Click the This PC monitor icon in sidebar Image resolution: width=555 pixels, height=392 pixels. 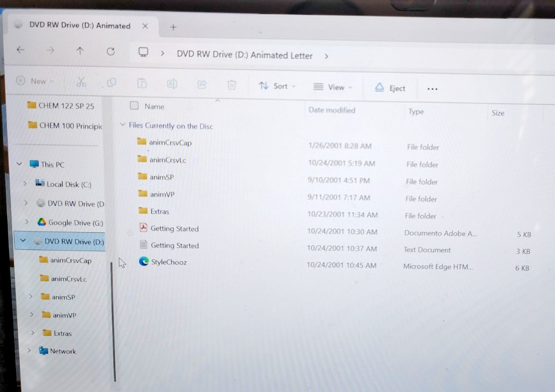[x=34, y=164]
